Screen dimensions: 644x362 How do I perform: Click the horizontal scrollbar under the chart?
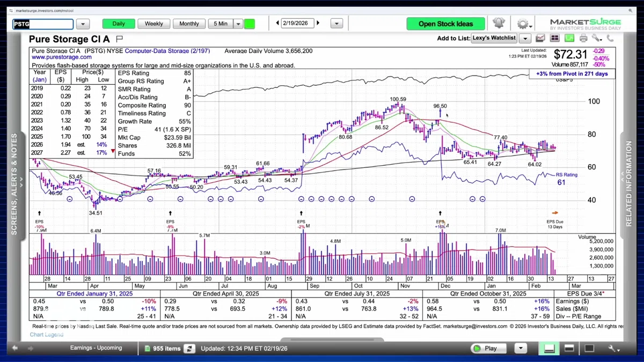point(332,339)
